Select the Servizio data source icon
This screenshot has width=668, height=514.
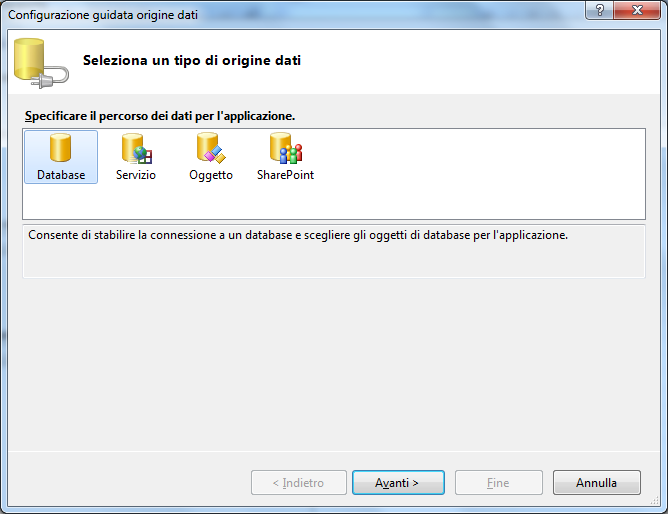coord(137,148)
